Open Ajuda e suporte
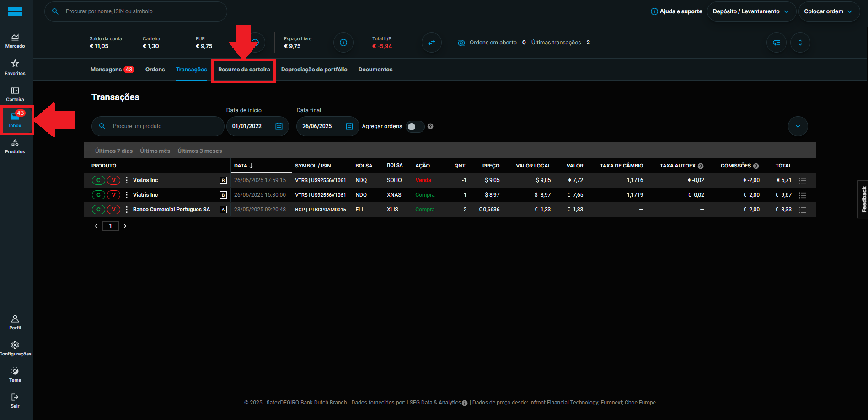 click(x=676, y=11)
